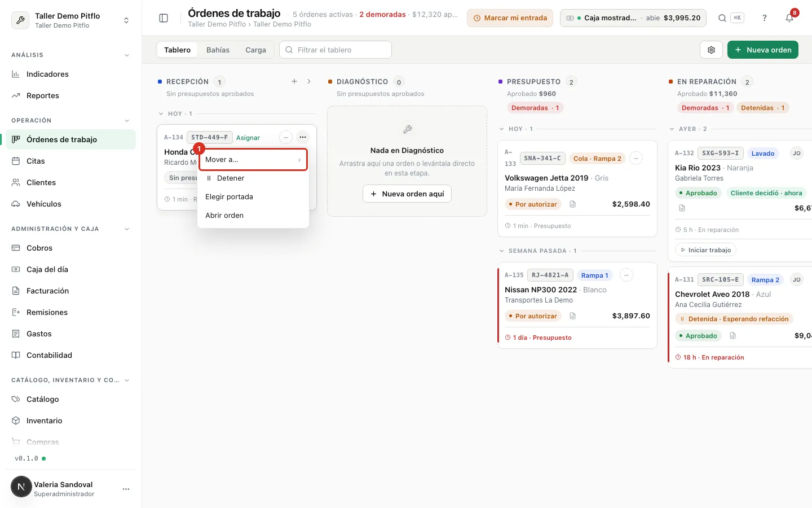Go to Reportes in the sidebar
Screen dimensions: 812x508
70,95
